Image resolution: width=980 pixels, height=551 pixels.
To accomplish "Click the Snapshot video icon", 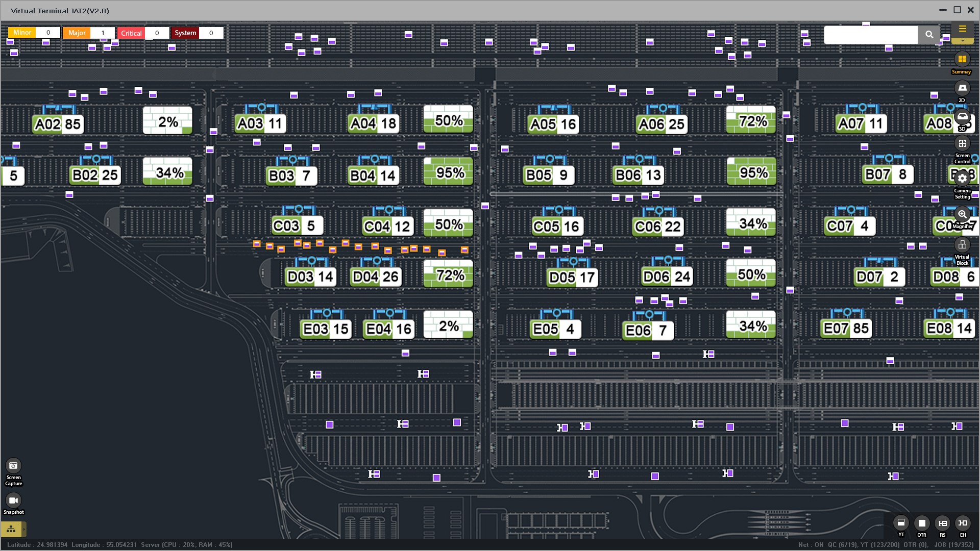I will point(13,500).
